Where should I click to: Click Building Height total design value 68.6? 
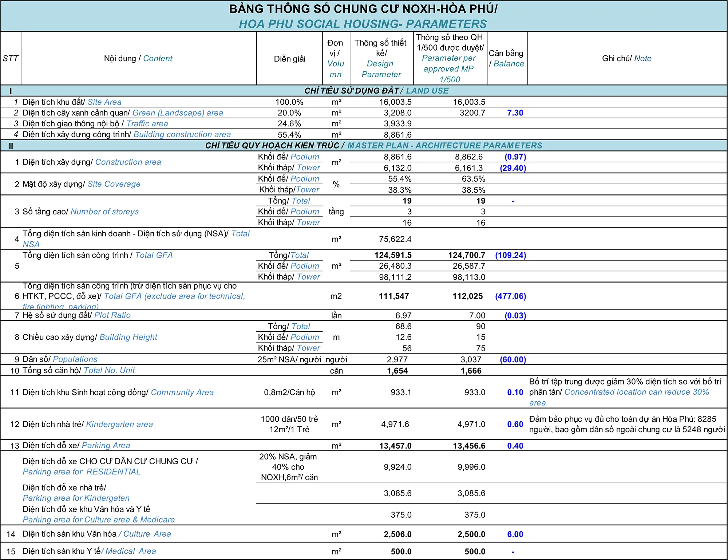click(403, 326)
